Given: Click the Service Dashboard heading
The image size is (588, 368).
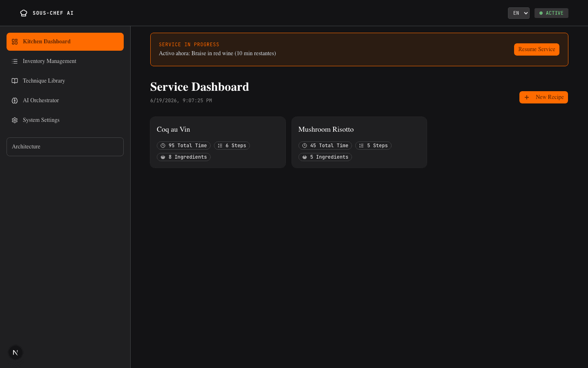Looking at the screenshot, I should 200,87.
